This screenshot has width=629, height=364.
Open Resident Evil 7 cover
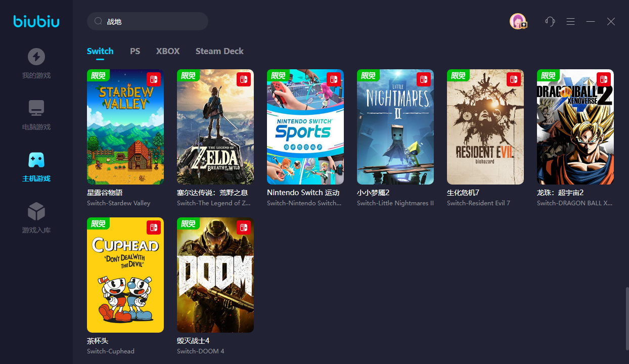coord(485,127)
